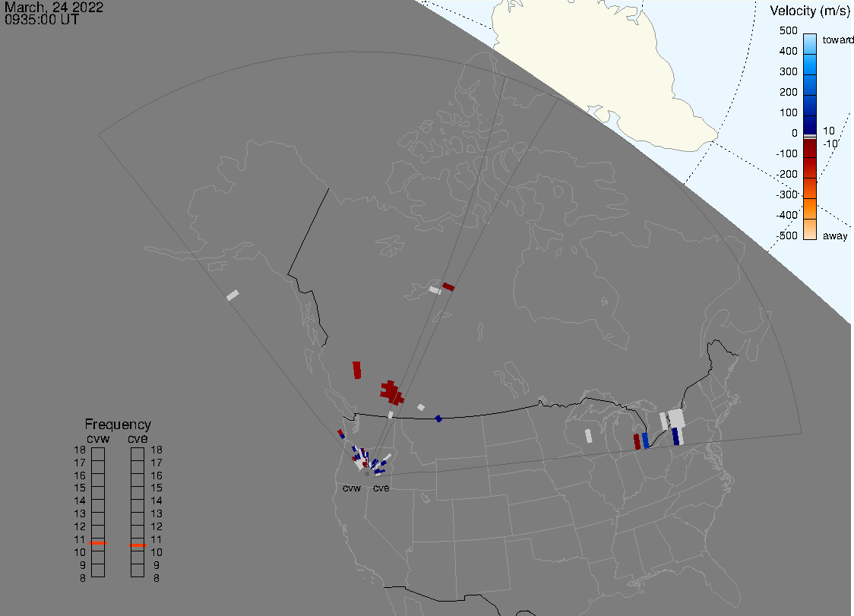Image resolution: width=854 pixels, height=616 pixels.
Task: Click the "cvw" radar label on the map
Action: [352, 488]
